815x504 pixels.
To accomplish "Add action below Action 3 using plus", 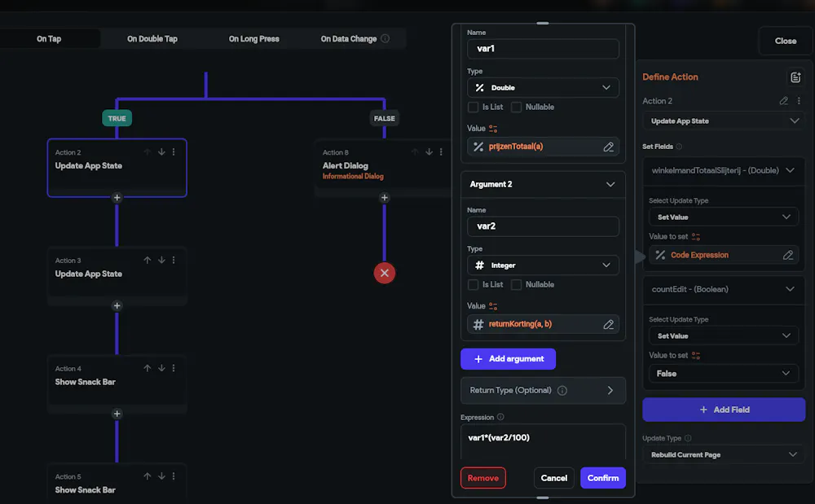I will pos(117,305).
